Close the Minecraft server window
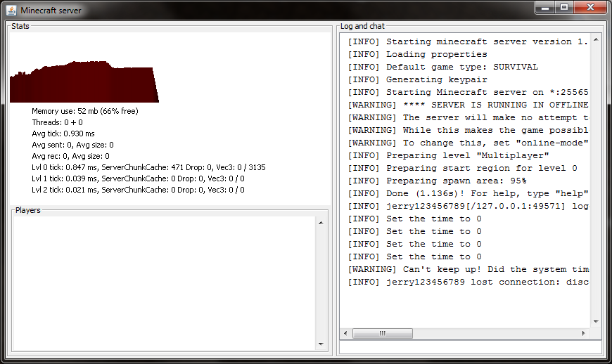This screenshot has width=612, height=364. click(x=590, y=8)
